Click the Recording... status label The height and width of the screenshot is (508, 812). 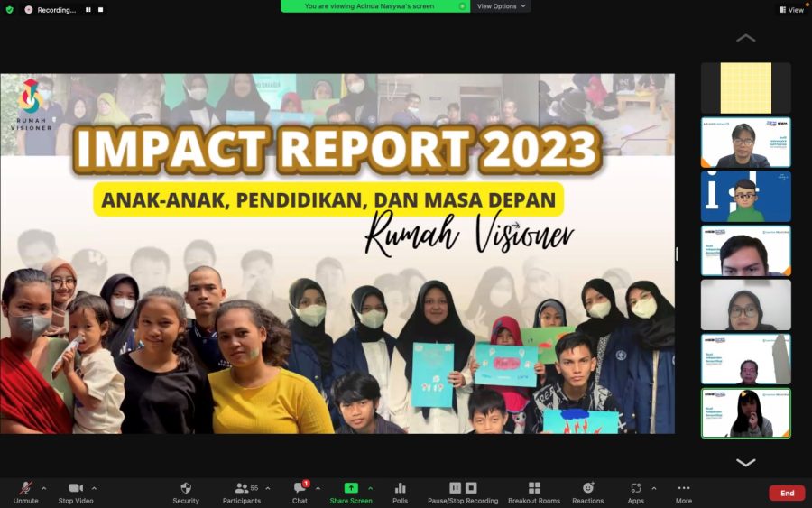click(56, 10)
